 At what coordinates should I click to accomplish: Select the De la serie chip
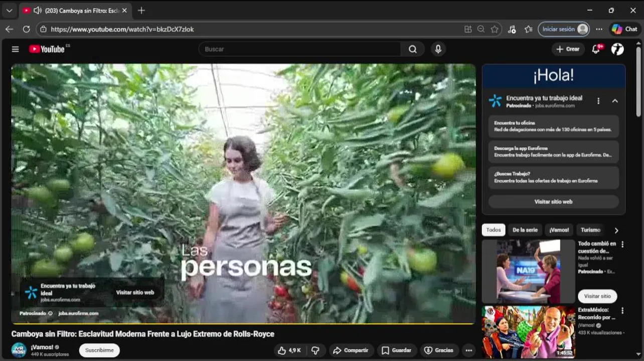[x=525, y=230]
